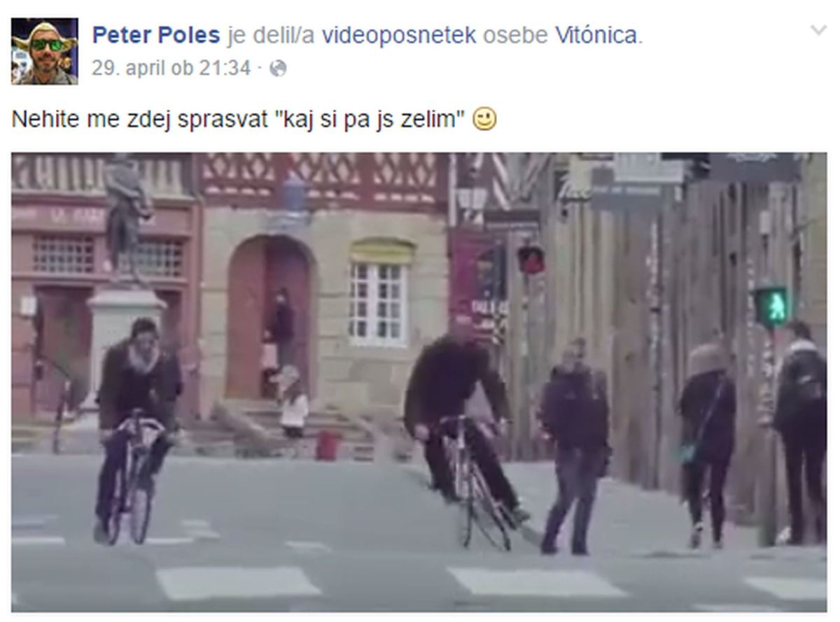This screenshot has height=622, width=840.
Task: Expand the post options chevron
Action: click(818, 30)
